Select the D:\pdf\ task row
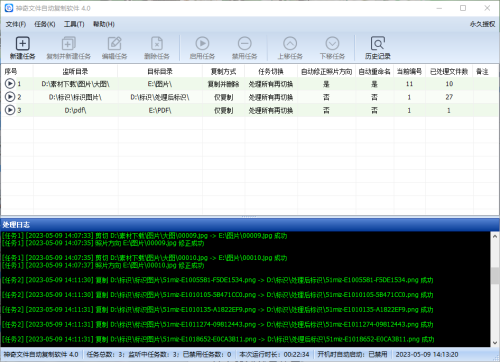Screen dimensions: 500x362 click(x=249, y=110)
